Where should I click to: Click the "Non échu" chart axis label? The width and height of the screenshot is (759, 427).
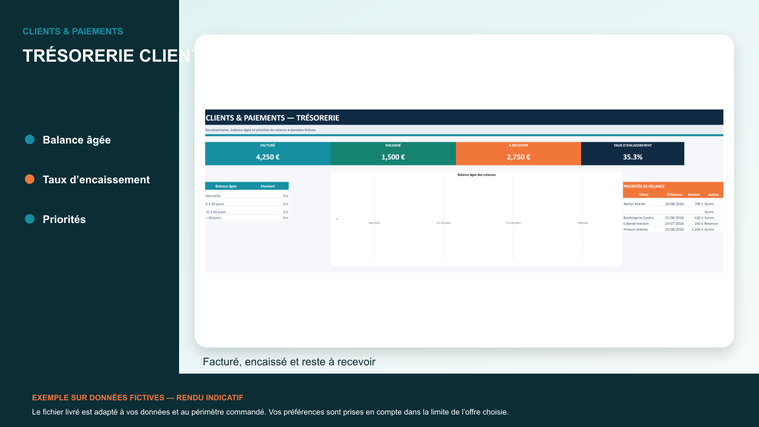coord(374,223)
